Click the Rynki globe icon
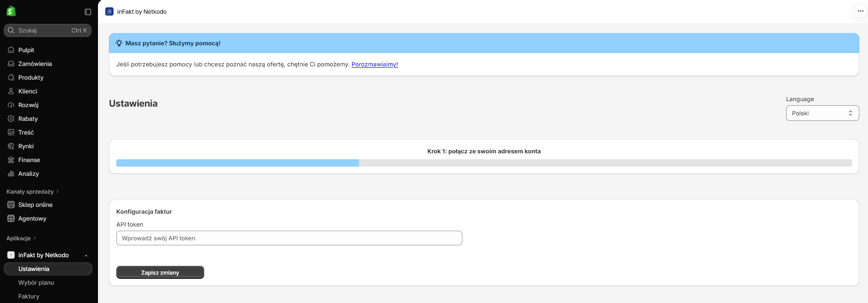868x303 pixels. 11,146
